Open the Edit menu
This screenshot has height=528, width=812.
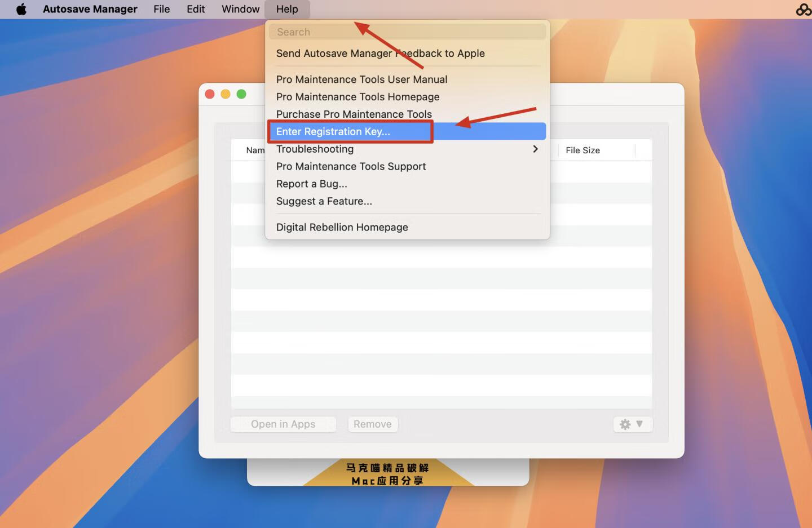196,9
